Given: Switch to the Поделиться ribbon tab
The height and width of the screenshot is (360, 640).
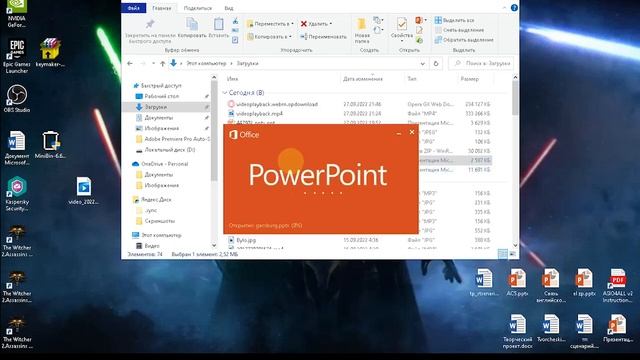Looking at the screenshot, I should pyautogui.click(x=198, y=8).
